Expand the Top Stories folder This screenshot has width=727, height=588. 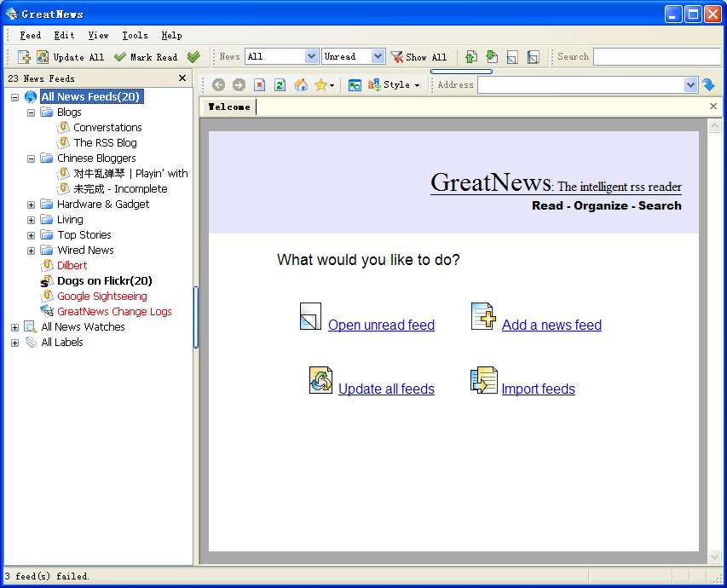pyautogui.click(x=31, y=235)
